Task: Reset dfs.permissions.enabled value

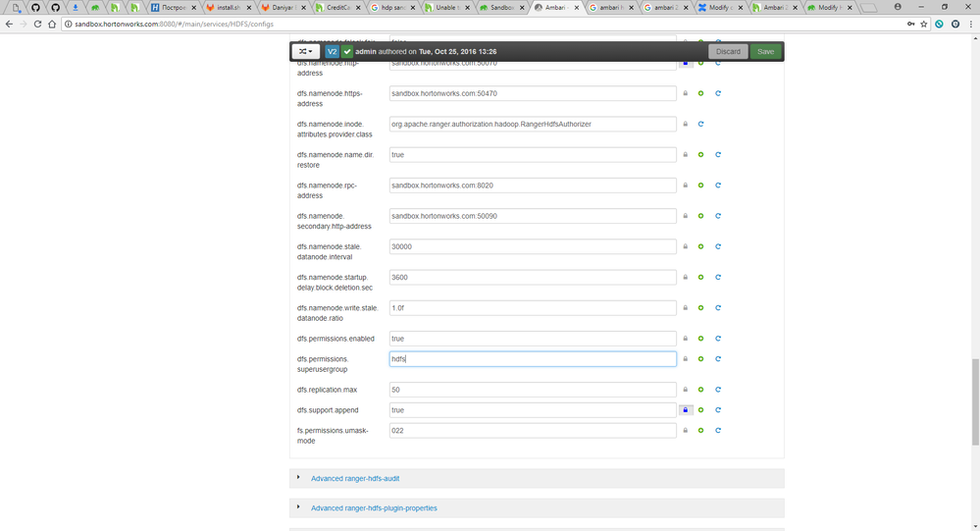Action: (x=718, y=339)
